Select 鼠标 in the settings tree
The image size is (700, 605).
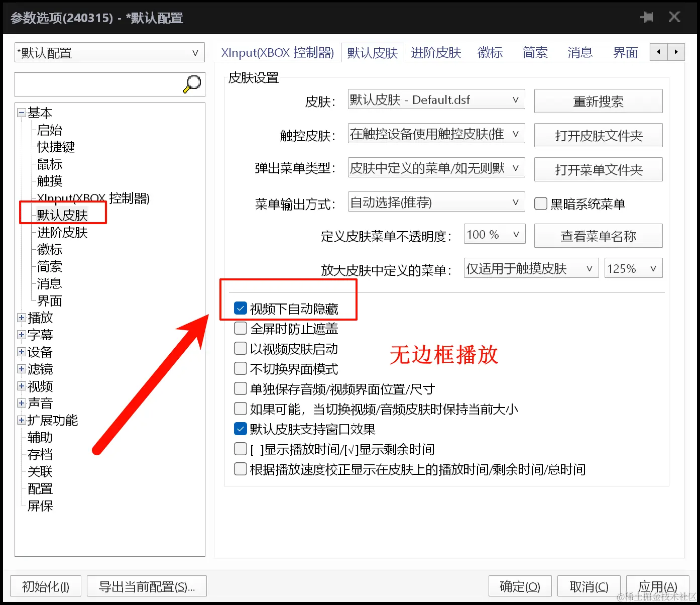click(x=49, y=164)
